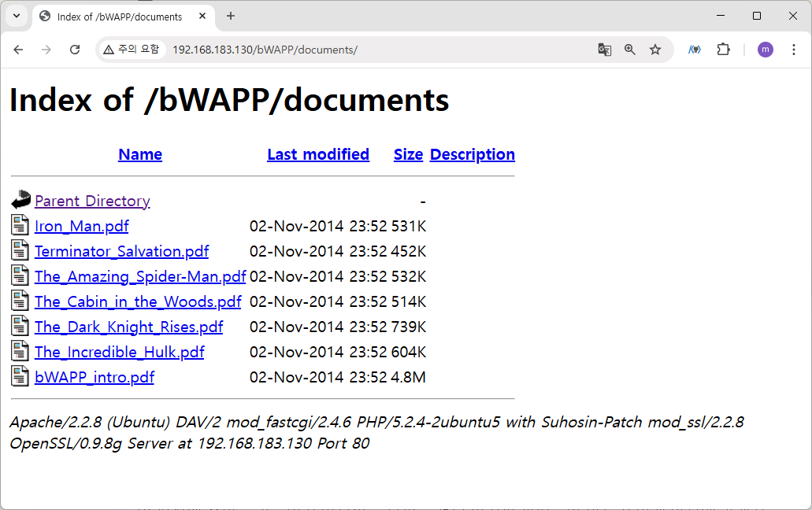The width and height of the screenshot is (812, 510).
Task: Open the tab search dropdown arrow
Action: (x=17, y=16)
